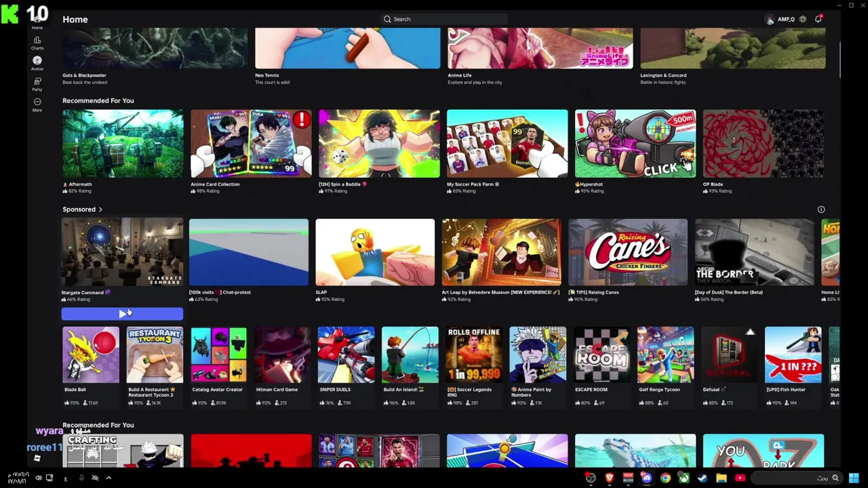Viewport: 868px width, 488px height.
Task: Open the AMF_Q profile avatar
Action: coord(770,19)
